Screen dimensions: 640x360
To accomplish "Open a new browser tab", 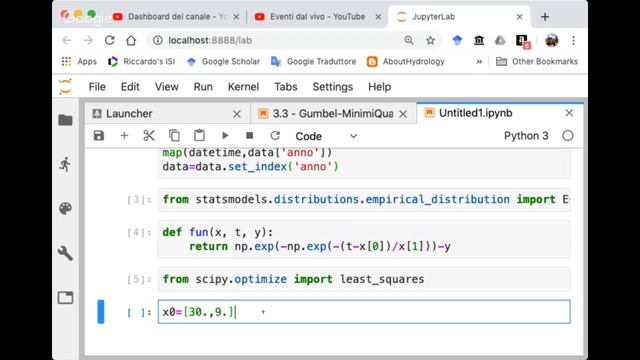I will point(545,17).
